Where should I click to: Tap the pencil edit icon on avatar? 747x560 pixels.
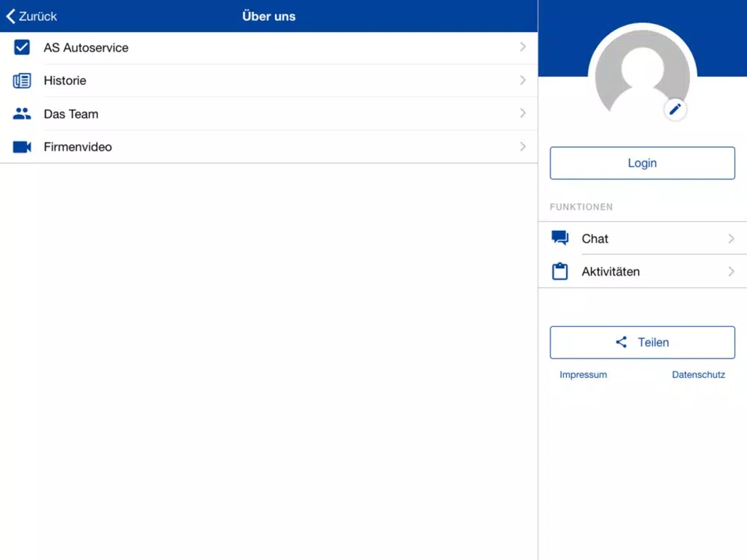pos(675,110)
